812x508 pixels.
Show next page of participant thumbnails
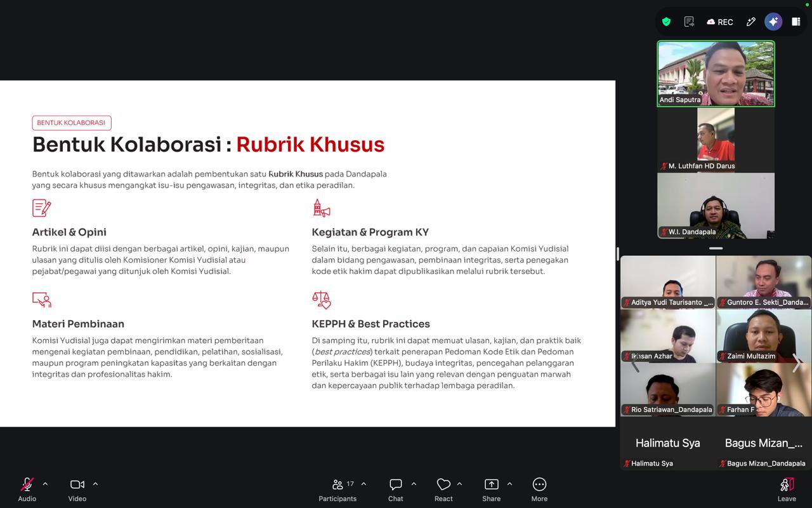coord(797,363)
